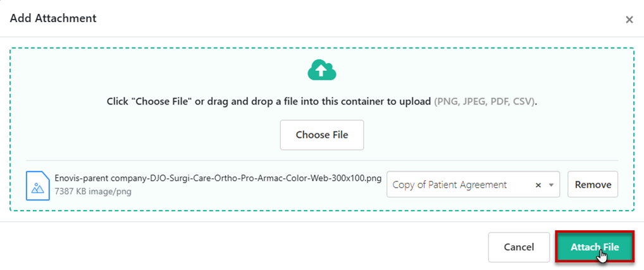Confirm with the Attach File button
This screenshot has height=270, width=644.
click(x=595, y=247)
